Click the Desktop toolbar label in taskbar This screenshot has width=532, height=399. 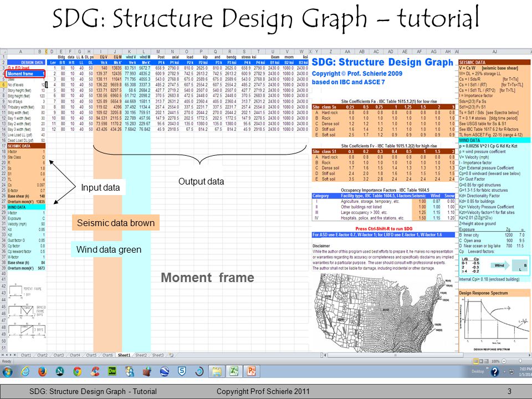click(x=477, y=371)
